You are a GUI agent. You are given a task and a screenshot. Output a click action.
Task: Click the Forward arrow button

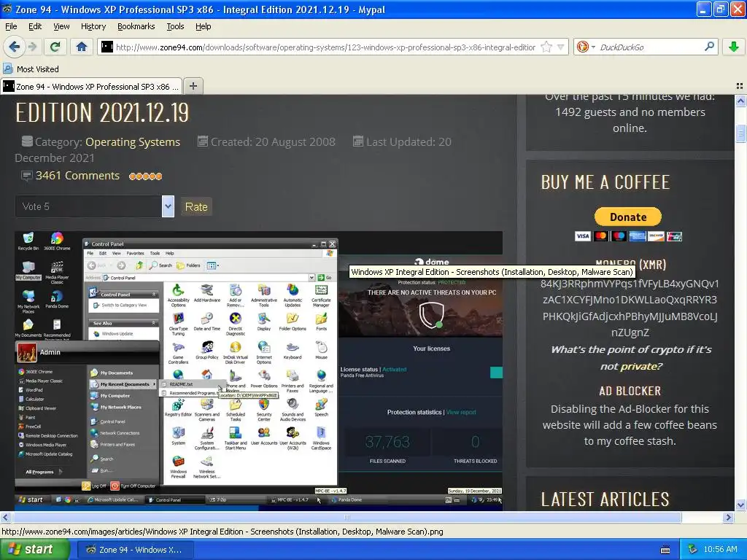[x=32, y=47]
